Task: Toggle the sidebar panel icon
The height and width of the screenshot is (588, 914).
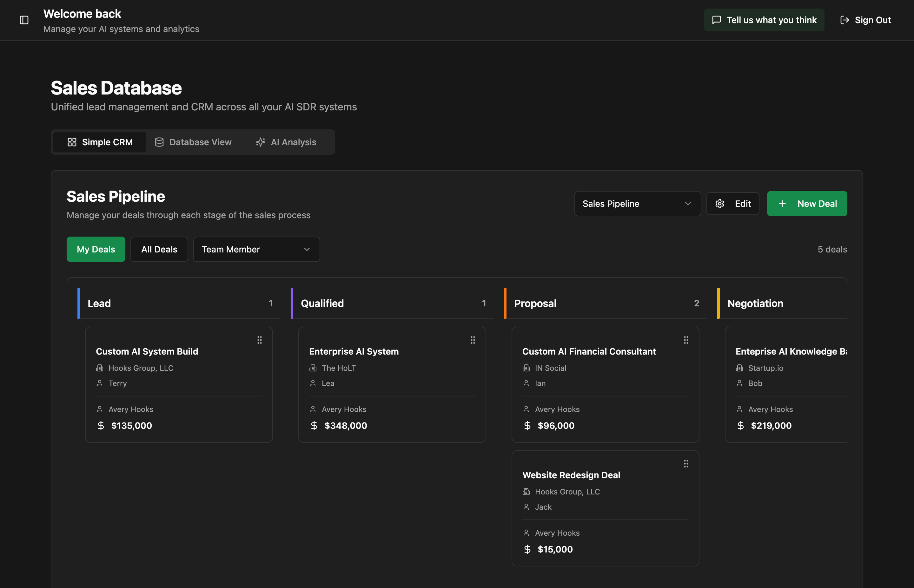Action: tap(24, 20)
